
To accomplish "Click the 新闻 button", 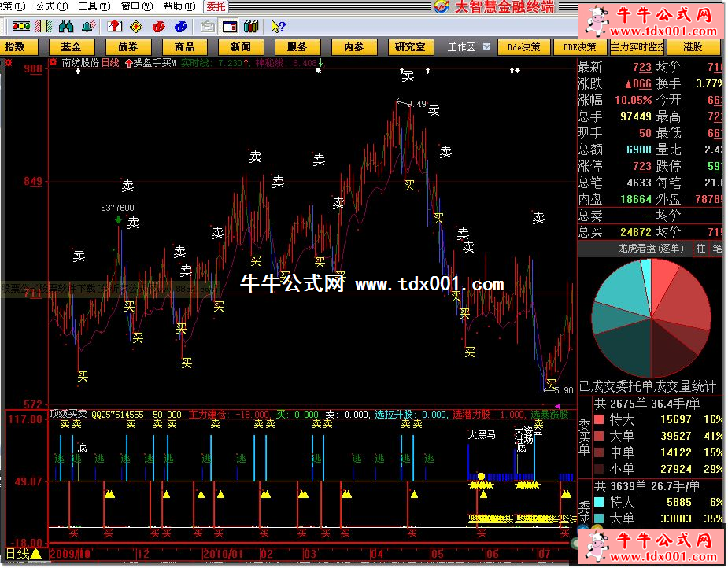I will (x=241, y=47).
